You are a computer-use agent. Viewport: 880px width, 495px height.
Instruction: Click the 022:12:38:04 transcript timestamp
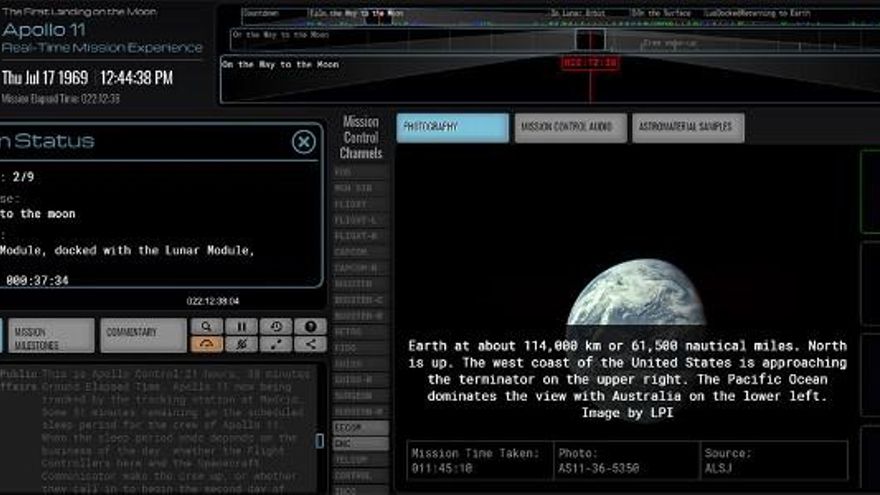pos(213,301)
